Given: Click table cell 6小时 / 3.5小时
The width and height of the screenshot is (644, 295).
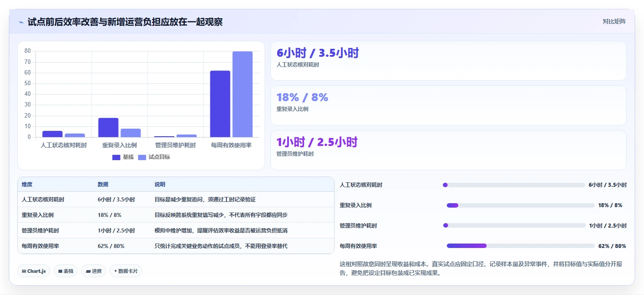Looking at the screenshot, I should point(116,200).
